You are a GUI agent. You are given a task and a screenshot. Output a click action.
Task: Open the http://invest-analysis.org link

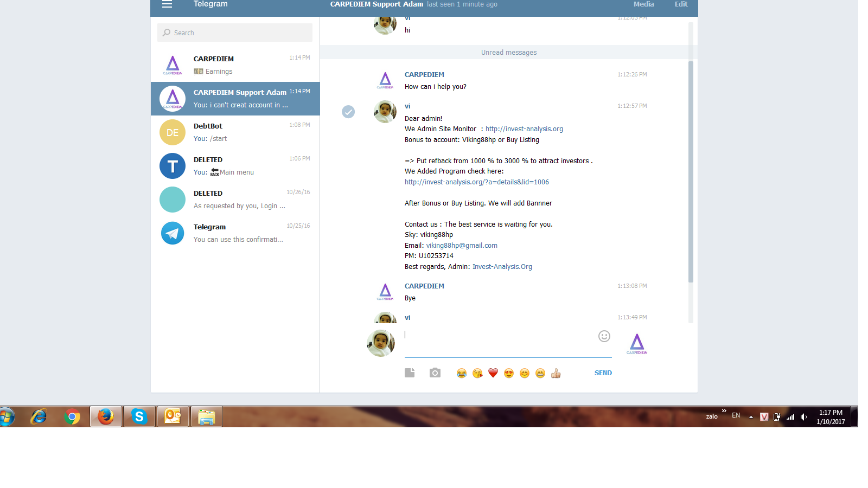pos(524,129)
